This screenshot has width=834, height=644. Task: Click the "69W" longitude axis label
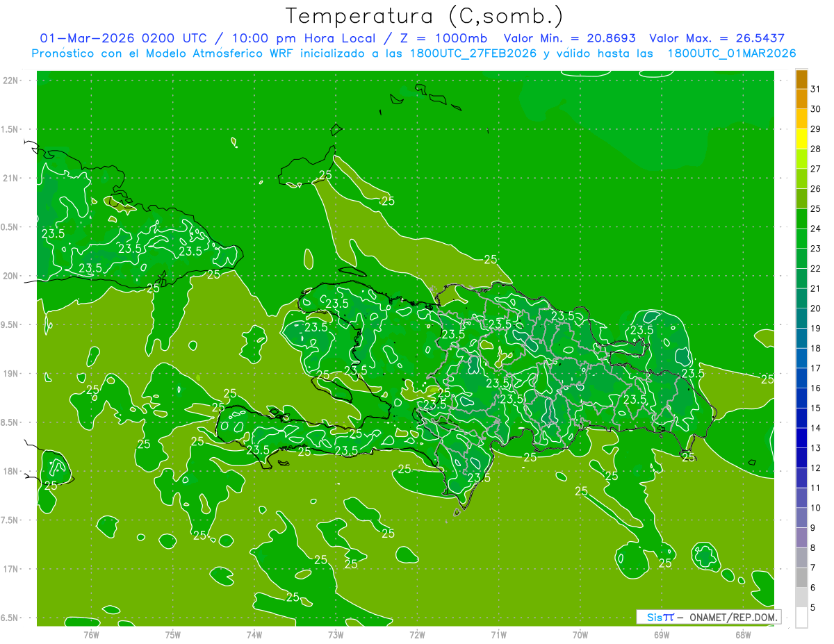point(662,635)
